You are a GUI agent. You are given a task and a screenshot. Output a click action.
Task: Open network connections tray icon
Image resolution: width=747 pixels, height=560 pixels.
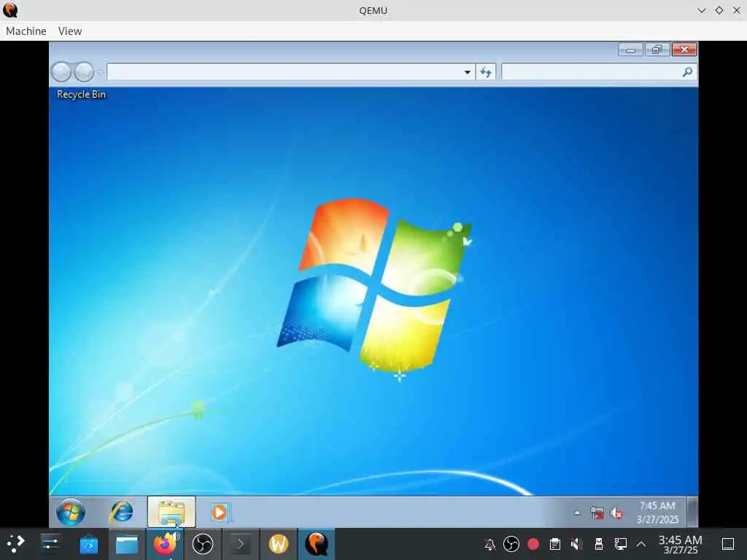point(620,544)
